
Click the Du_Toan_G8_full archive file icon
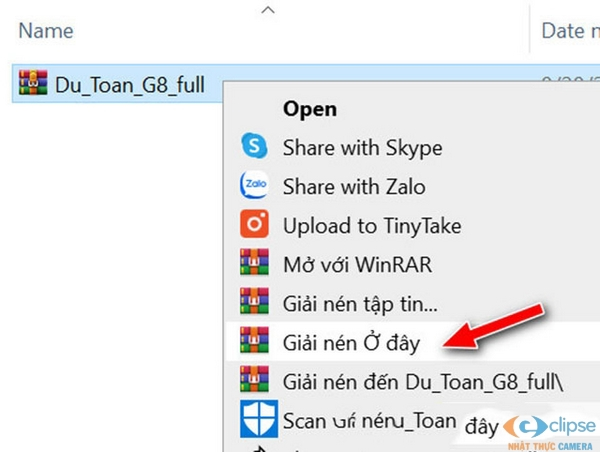tap(33, 84)
